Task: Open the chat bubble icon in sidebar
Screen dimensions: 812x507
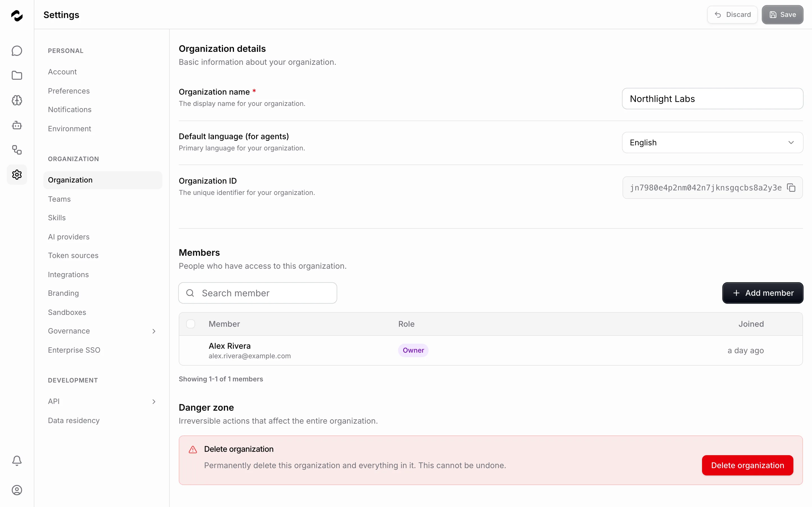Action: coord(17,51)
